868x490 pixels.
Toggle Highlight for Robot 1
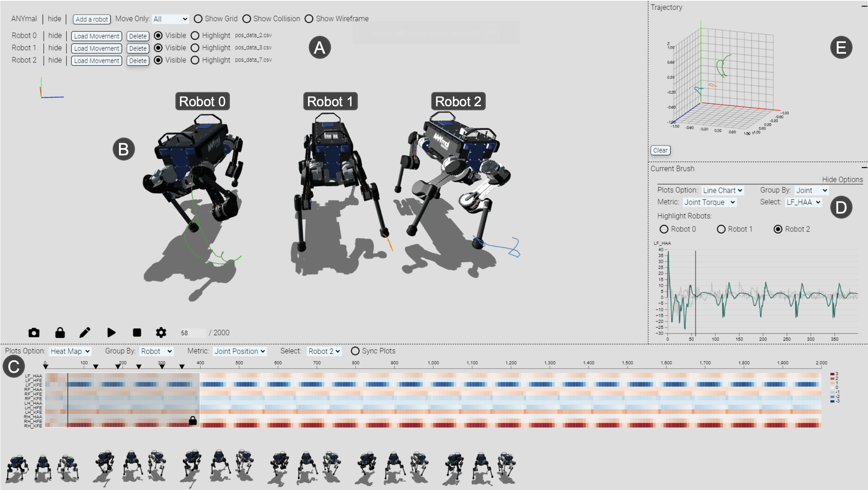click(195, 48)
